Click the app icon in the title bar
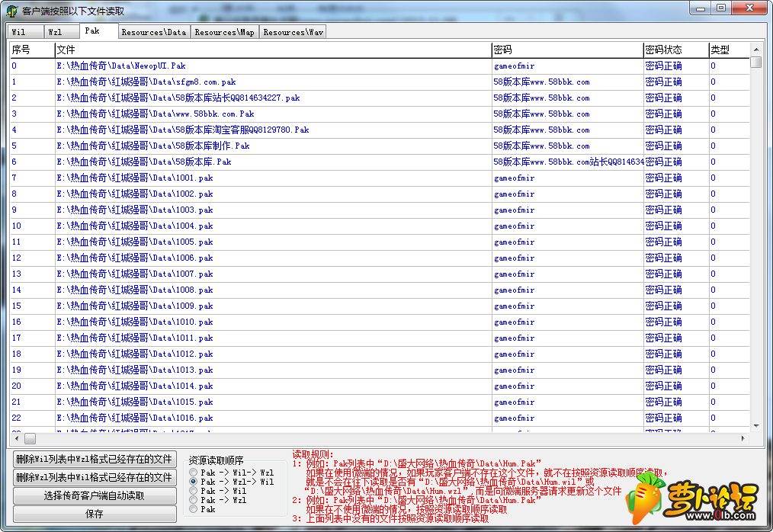Image resolution: width=773 pixels, height=532 pixels. click(x=12, y=11)
